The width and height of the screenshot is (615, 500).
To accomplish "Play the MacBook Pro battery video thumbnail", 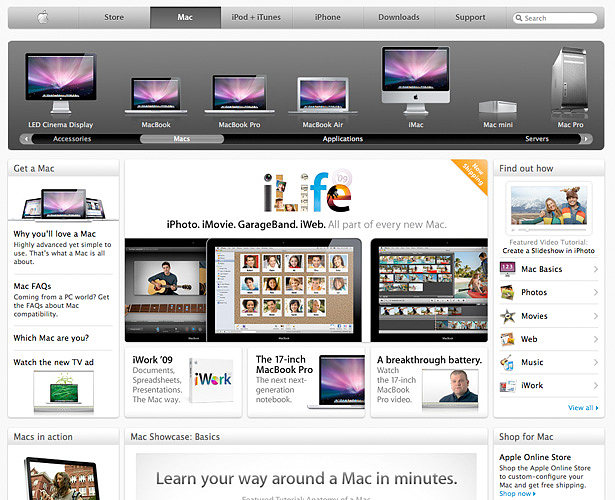I will click(450, 389).
